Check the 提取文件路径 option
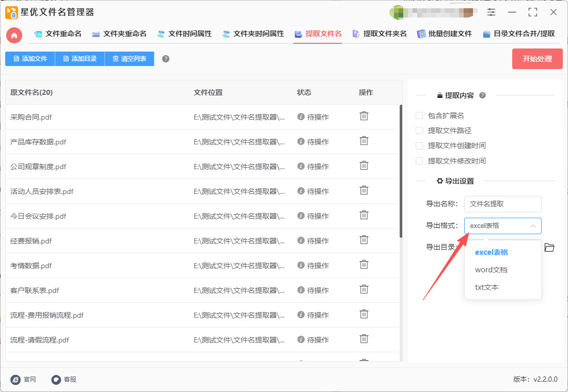 pos(419,131)
